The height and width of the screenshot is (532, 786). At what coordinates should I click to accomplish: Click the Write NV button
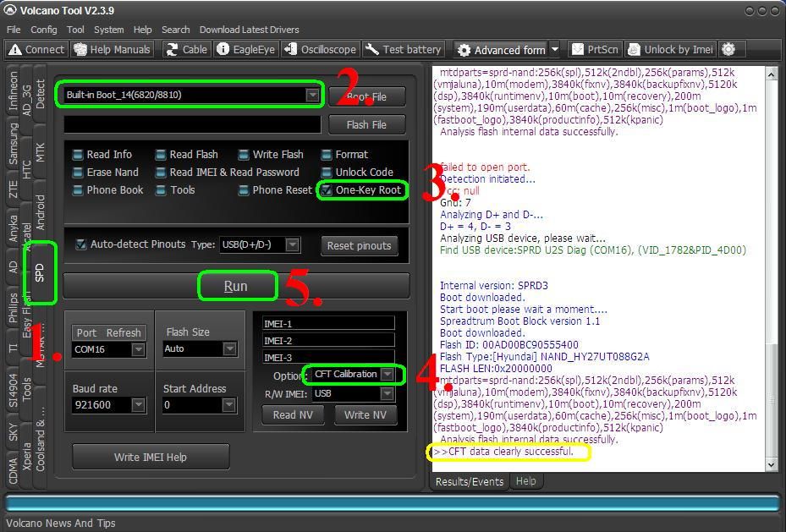(x=366, y=414)
